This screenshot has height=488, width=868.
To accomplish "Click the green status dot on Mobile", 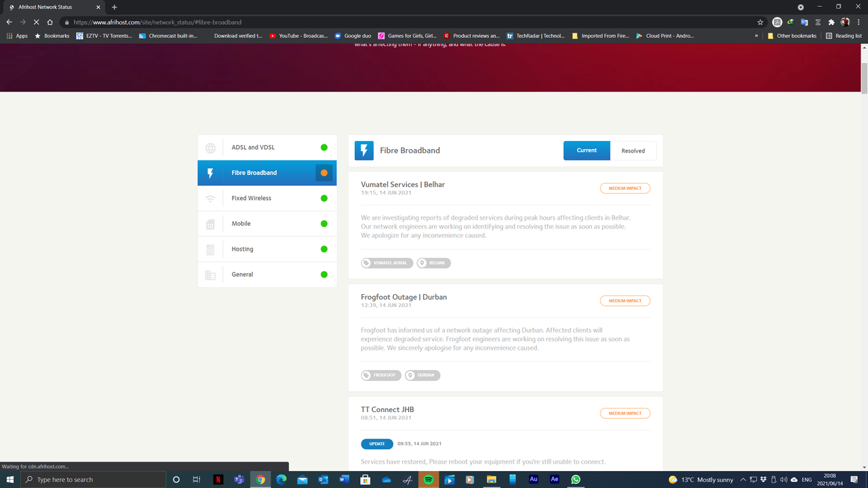I will point(324,224).
